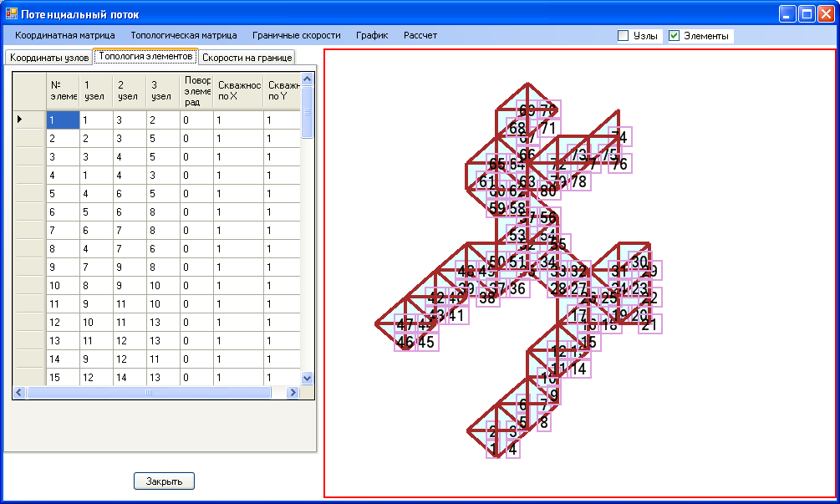The width and height of the screenshot is (840, 504).
Task: Click element label 46 on the graph
Action: (405, 342)
